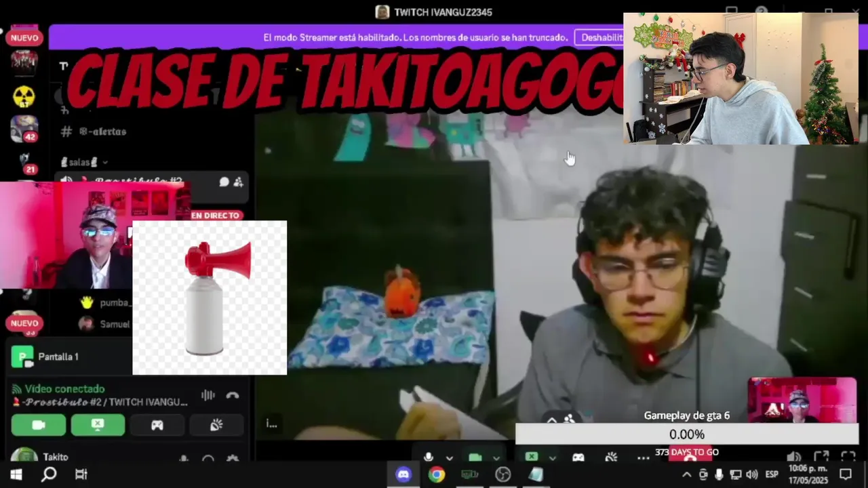Viewport: 868px width, 488px height.
Task: Open the soundboard button in voice panel
Action: pyautogui.click(x=216, y=425)
